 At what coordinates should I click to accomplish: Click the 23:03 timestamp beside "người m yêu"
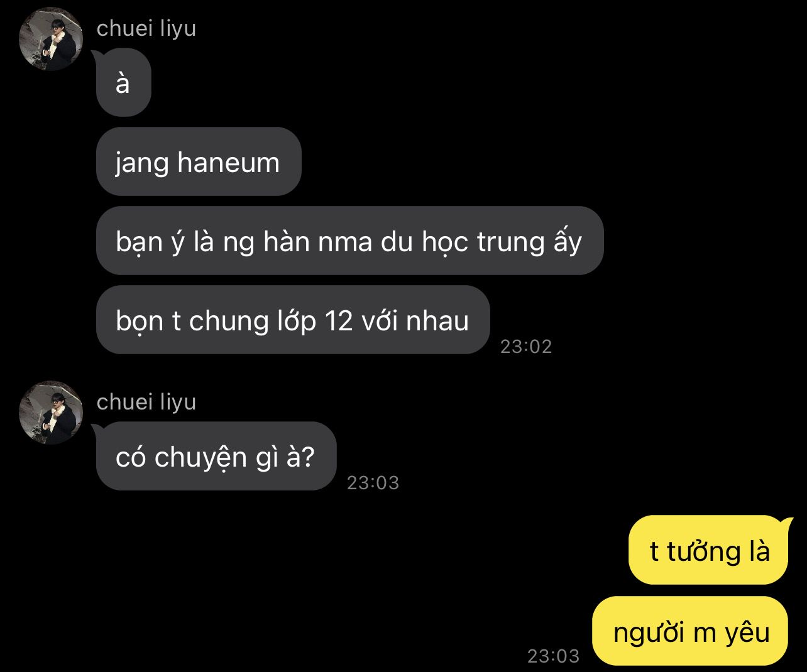coord(553,656)
